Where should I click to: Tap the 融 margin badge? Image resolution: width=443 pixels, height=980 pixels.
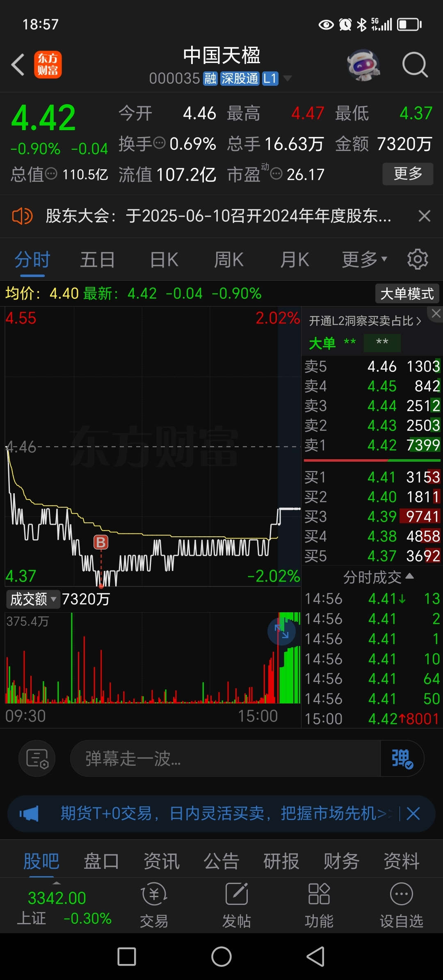[210, 78]
